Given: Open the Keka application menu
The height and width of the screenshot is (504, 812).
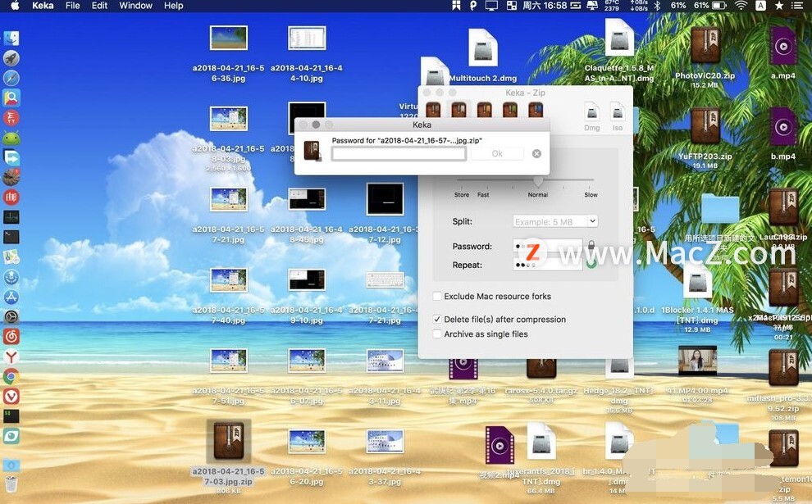Looking at the screenshot, I should click(x=43, y=6).
